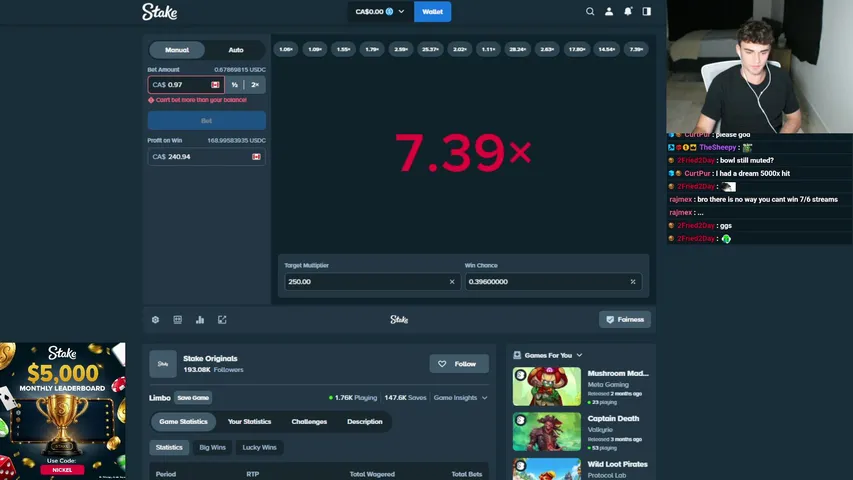Click the Profit on Win field
Image resolution: width=853 pixels, height=480 pixels.
(x=206, y=157)
